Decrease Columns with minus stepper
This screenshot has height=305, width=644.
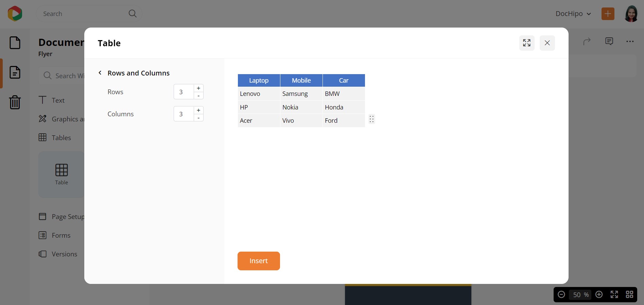point(198,118)
